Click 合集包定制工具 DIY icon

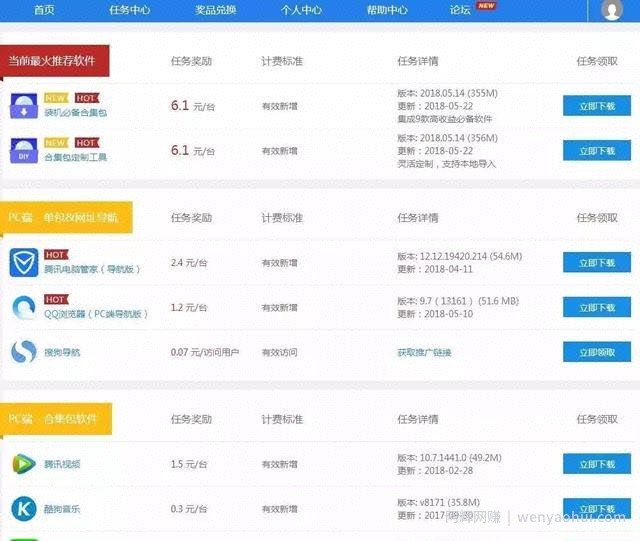(24, 150)
